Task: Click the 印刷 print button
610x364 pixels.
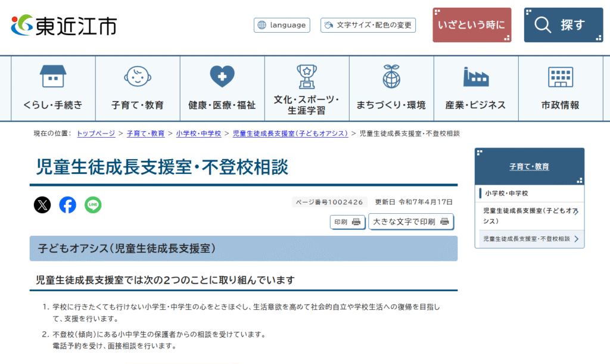Action: point(347,222)
